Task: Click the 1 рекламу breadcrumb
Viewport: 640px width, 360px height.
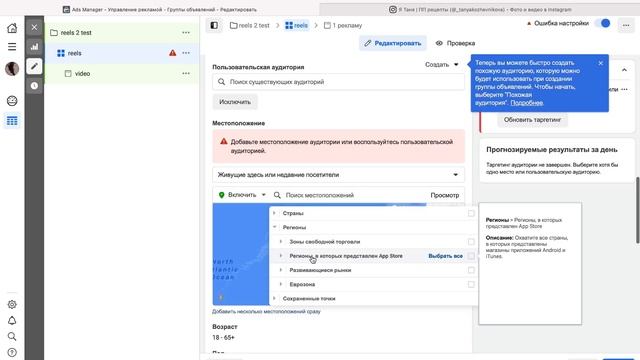Action: (x=343, y=25)
